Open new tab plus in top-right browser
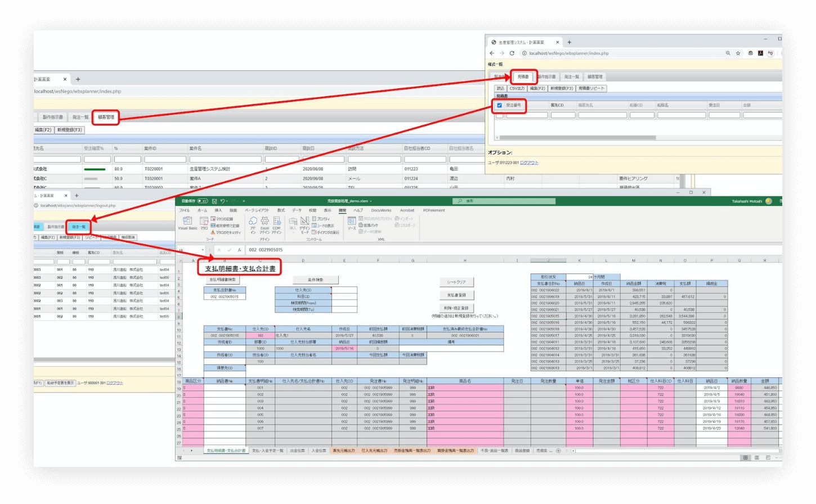Image resolution: width=816 pixels, height=504 pixels. pyautogui.click(x=570, y=42)
